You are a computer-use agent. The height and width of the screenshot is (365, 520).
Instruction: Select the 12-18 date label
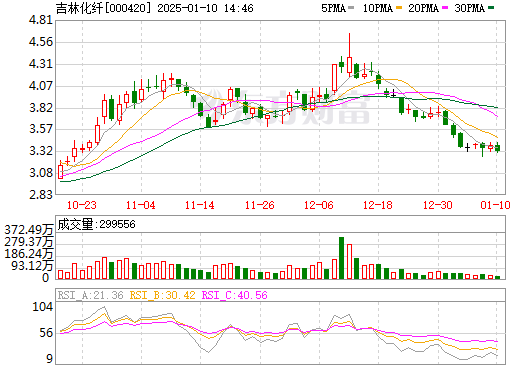(378, 205)
